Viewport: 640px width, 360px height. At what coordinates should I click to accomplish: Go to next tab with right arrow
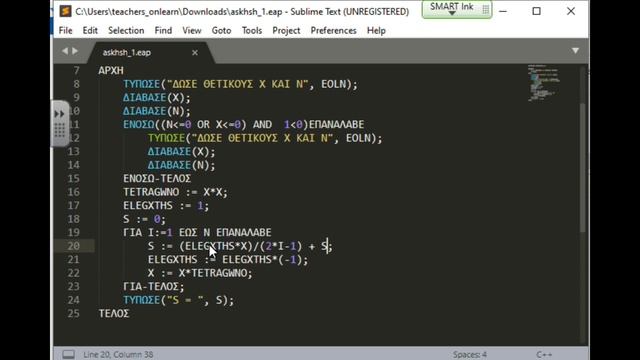coord(75,51)
